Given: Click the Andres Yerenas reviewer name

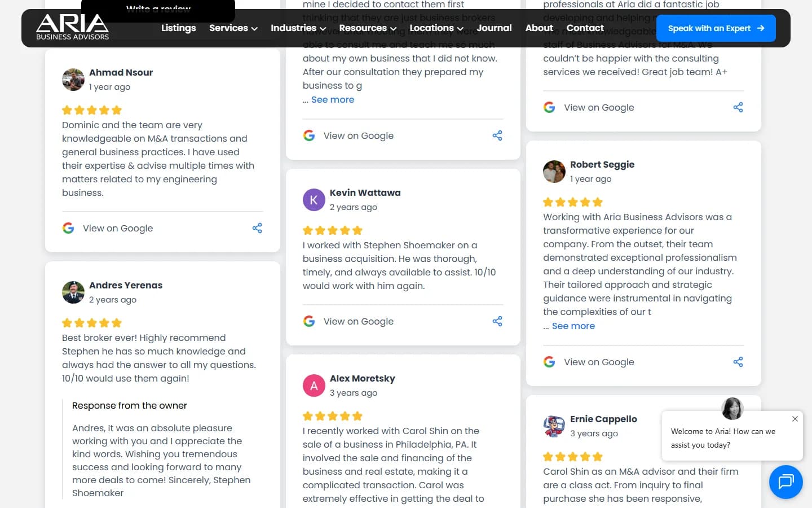Looking at the screenshot, I should pyautogui.click(x=126, y=285).
